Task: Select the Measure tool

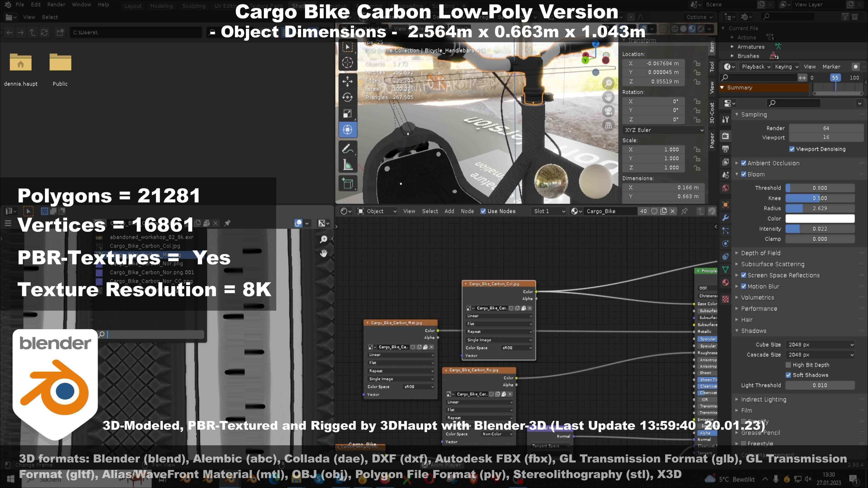Action: click(x=347, y=165)
